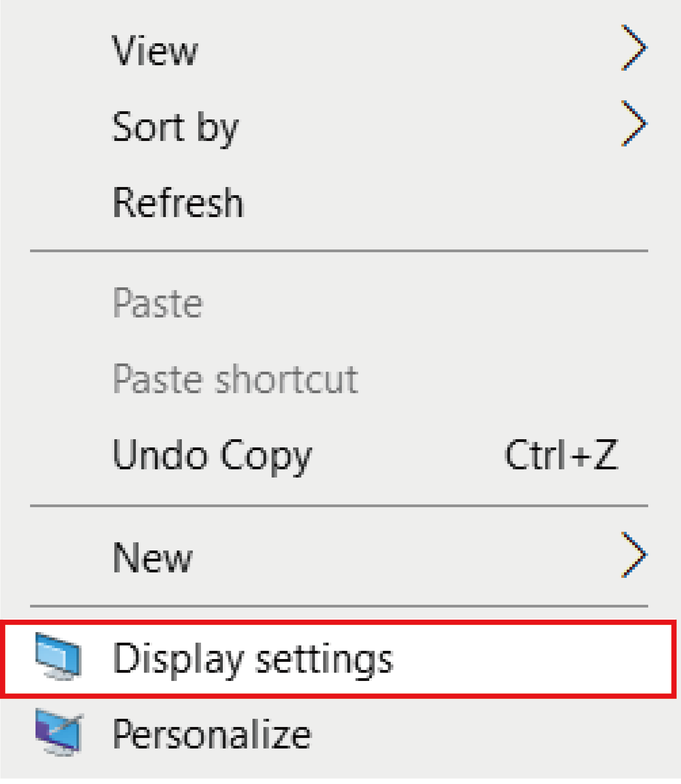681x784 pixels.
Task: Click the separator line below Undo Copy
Action: click(x=339, y=506)
